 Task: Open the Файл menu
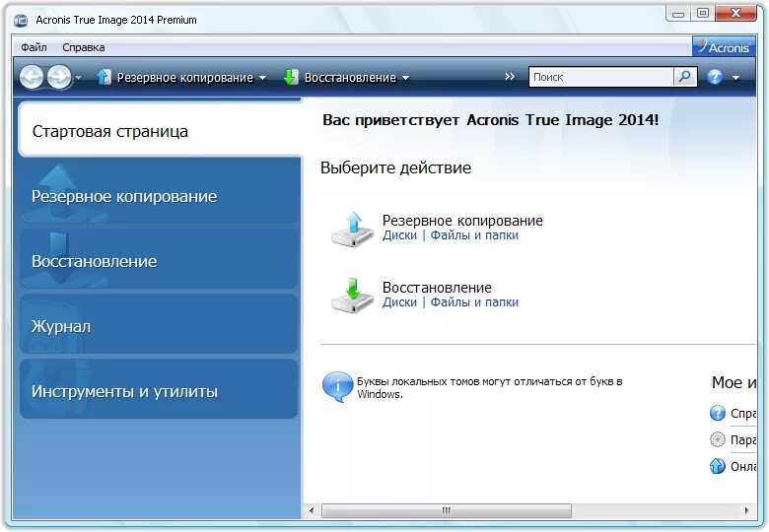coord(34,47)
